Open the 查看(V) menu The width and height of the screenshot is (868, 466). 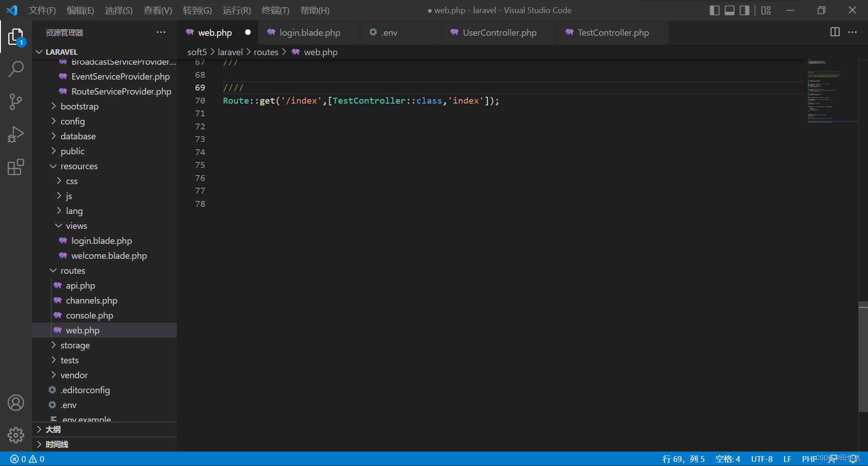point(157,10)
